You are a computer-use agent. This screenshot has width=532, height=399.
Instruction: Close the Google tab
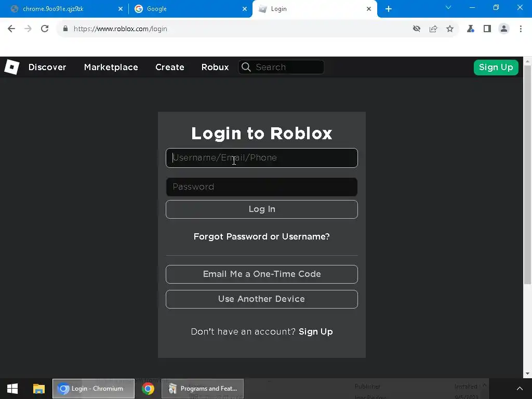(x=245, y=9)
